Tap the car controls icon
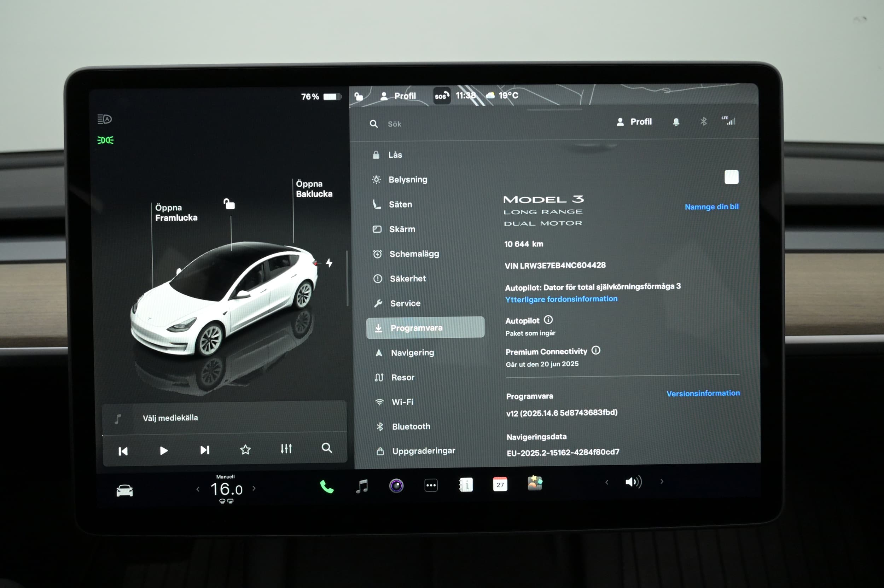Screen dimensions: 884x588 tap(124, 490)
